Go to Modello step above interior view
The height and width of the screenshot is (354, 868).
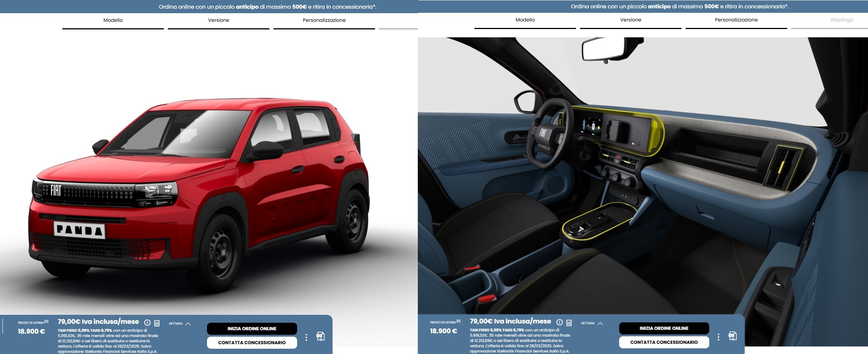(525, 20)
